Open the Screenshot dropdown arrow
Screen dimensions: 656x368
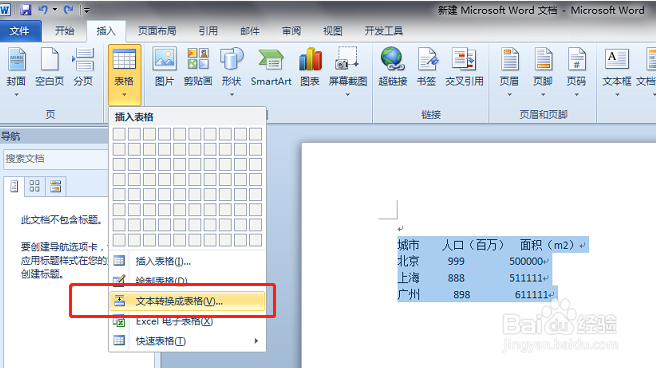point(348,95)
